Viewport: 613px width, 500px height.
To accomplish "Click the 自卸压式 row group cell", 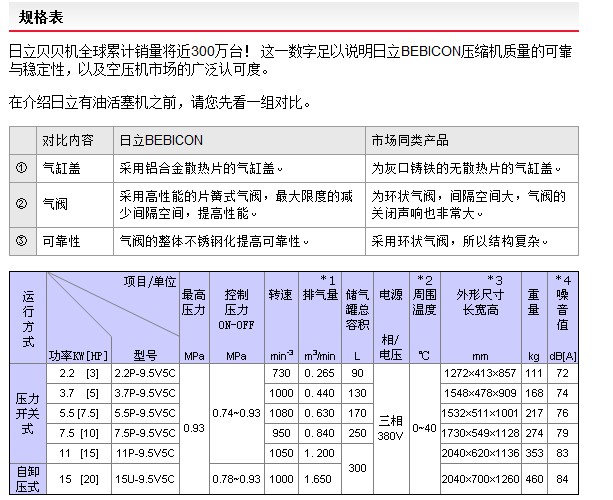I will click(x=28, y=479).
